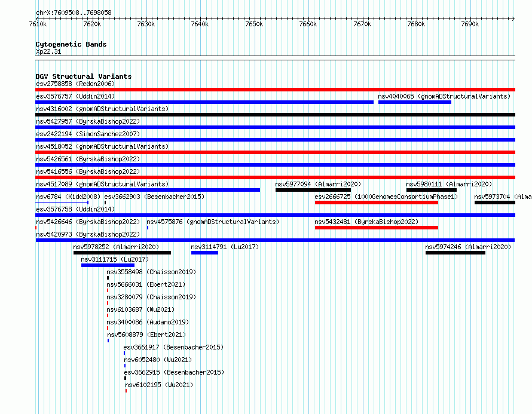Image resolution: width=532 pixels, height=414 pixels.
Task: Open nsv4518052 (gnomADStructuralVariants) label
Action: coord(102,146)
